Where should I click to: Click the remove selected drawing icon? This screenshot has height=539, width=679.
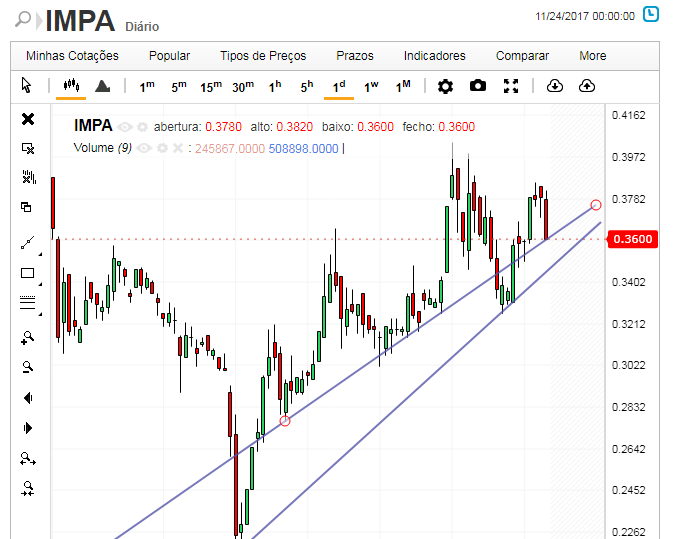coord(28,148)
